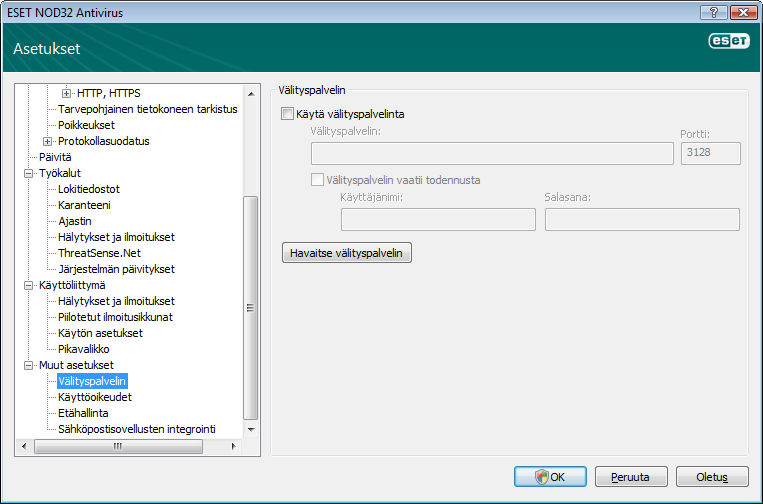This screenshot has height=504, width=763.
Task: Collapse the Työkalut tree node
Action: [28, 173]
